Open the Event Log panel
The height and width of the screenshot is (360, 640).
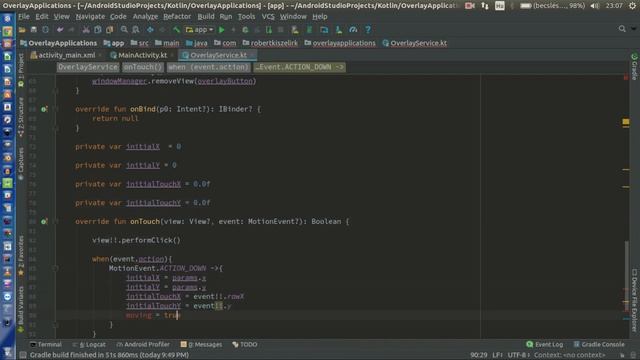click(544, 344)
